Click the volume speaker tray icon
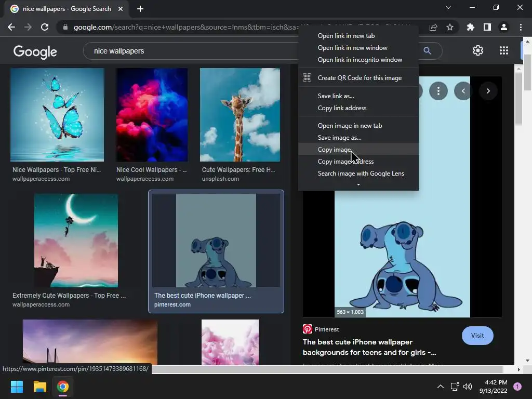 [x=468, y=387]
